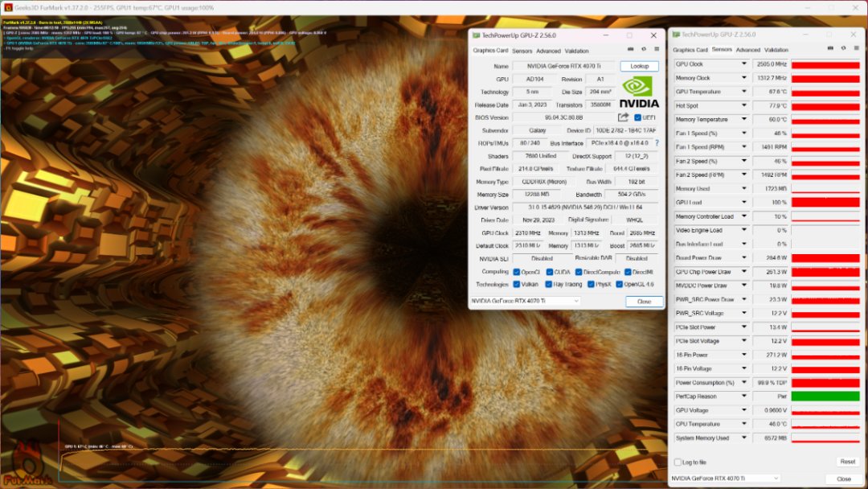Switch to Validation tab in Graphics Card window

pyautogui.click(x=577, y=51)
